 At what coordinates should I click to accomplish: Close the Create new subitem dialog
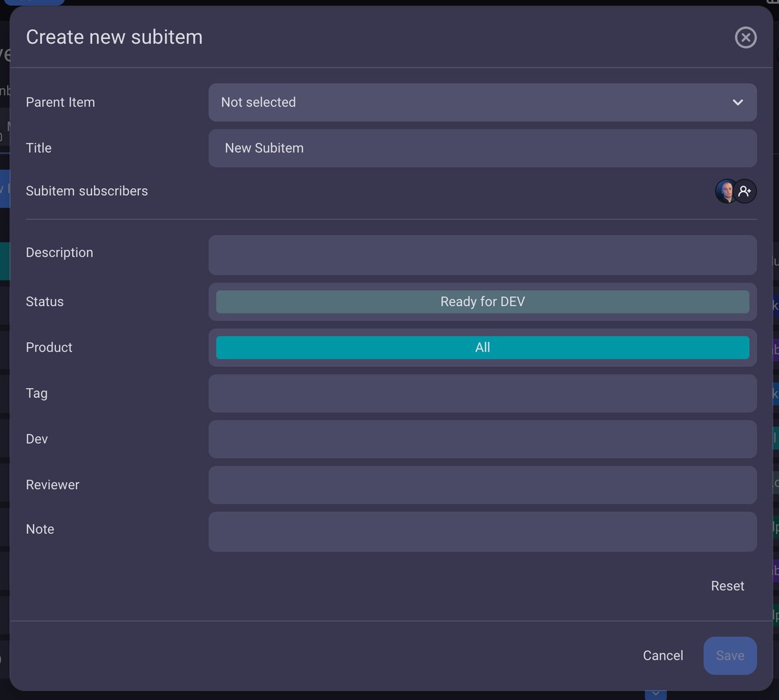click(x=745, y=38)
